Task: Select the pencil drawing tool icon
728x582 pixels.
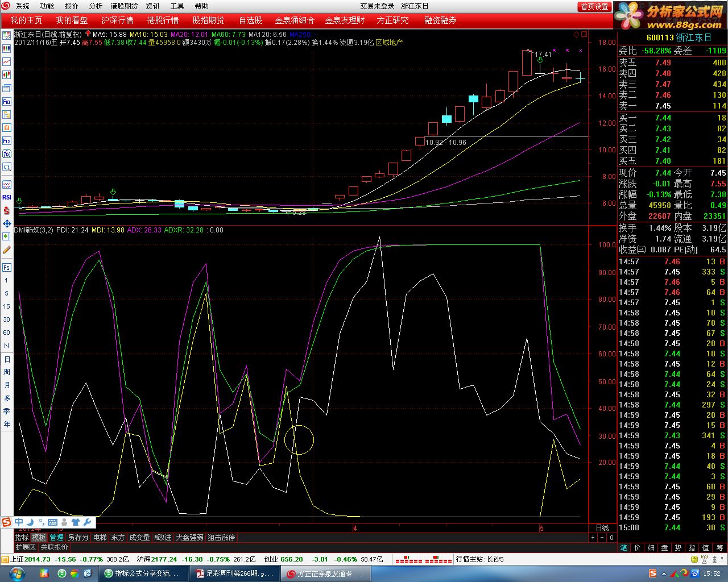Action: (7, 250)
